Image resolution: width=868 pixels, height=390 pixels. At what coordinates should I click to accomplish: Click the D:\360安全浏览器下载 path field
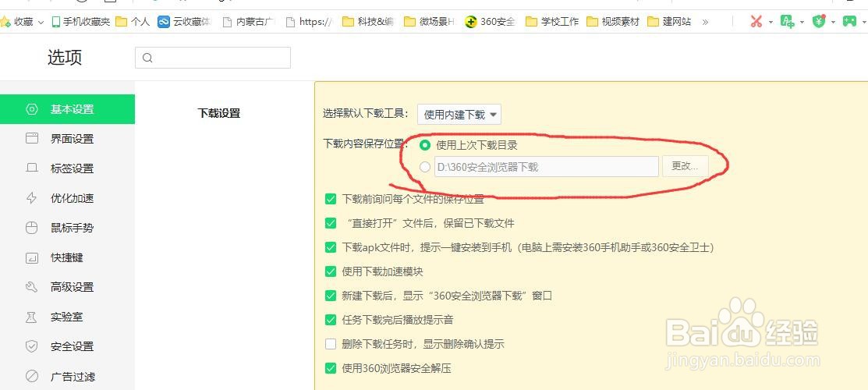[547, 167]
